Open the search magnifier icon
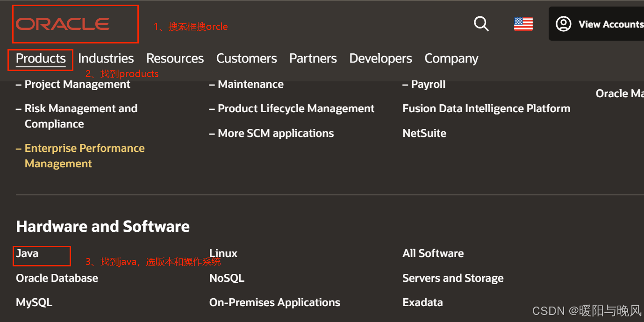644x322 pixels. (x=481, y=23)
